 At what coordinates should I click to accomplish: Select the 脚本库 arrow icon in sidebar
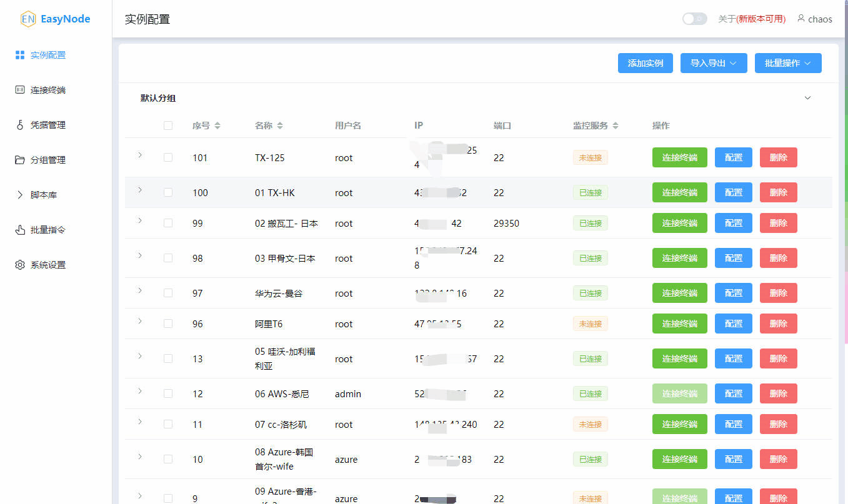click(x=19, y=194)
